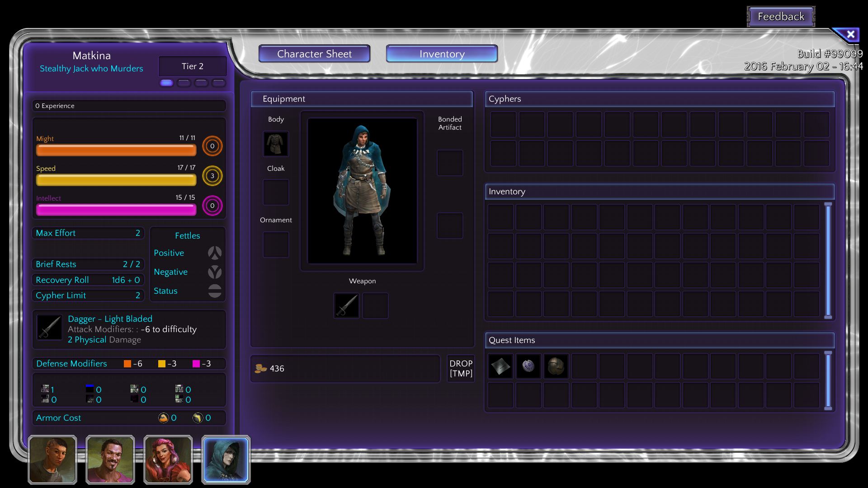868x488 pixels.
Task: Click the dagger in the weapon slot
Action: coord(346,305)
